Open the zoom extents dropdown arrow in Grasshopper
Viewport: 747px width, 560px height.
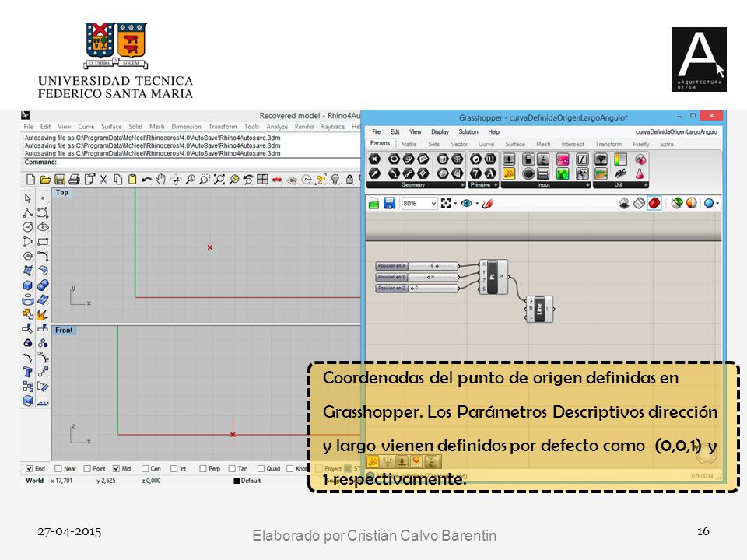[x=455, y=203]
